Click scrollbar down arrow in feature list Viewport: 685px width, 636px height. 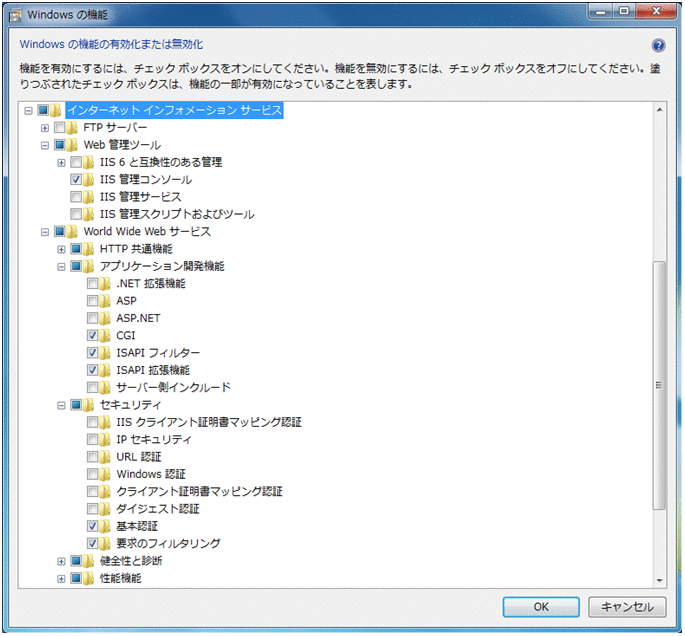tap(659, 581)
